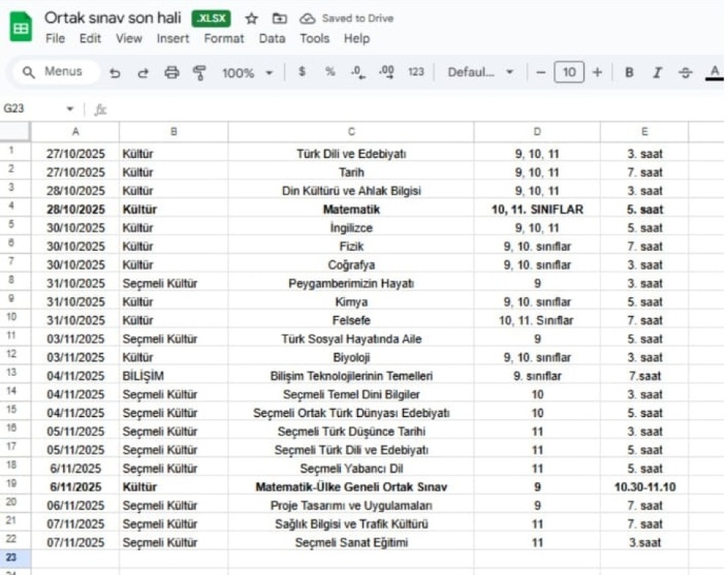The height and width of the screenshot is (575, 728).
Task: Apply percent format icon
Action: click(330, 72)
